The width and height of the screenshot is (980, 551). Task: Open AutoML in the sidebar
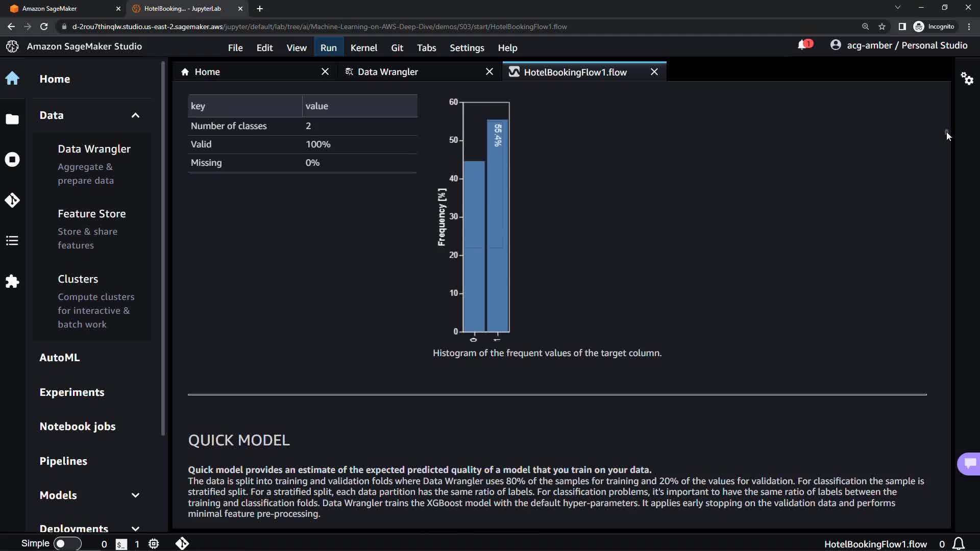tap(60, 358)
